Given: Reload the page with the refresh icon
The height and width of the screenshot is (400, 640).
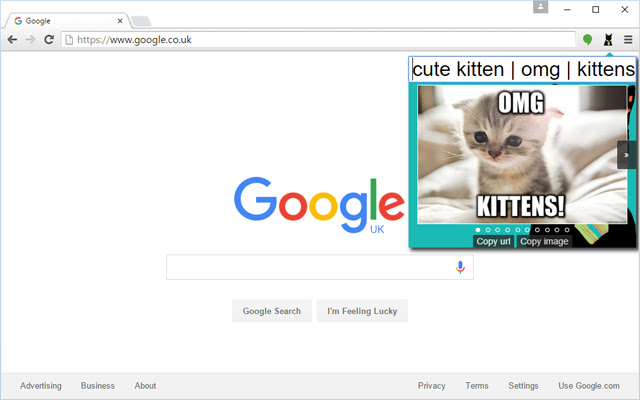Looking at the screenshot, I should tap(49, 40).
